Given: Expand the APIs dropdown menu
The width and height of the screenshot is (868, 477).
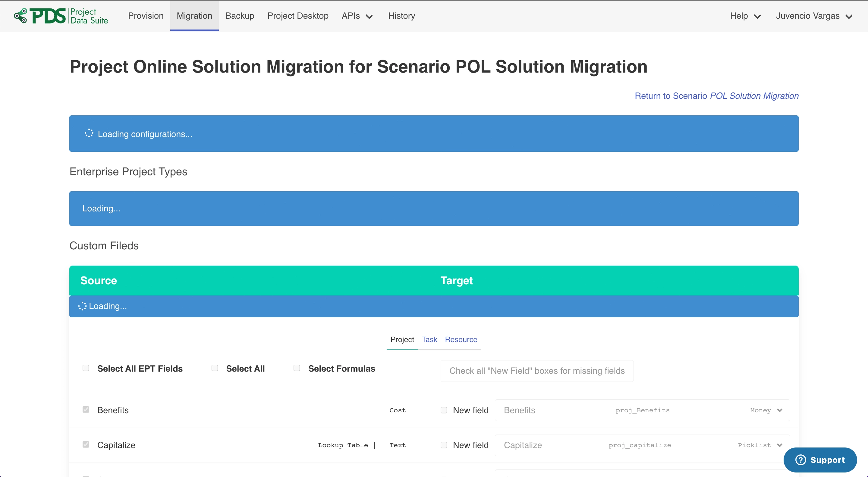Looking at the screenshot, I should (357, 16).
